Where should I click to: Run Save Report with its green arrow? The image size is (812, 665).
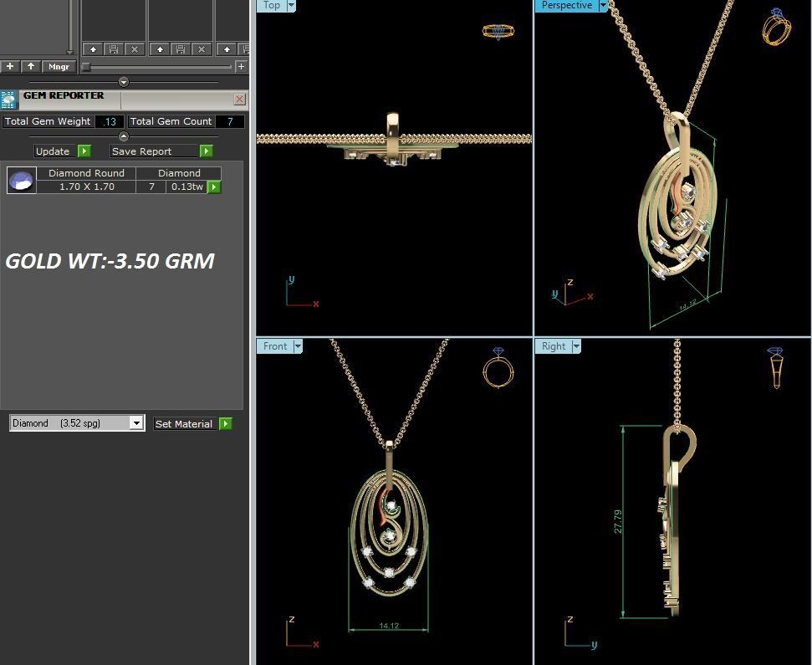[x=206, y=151]
